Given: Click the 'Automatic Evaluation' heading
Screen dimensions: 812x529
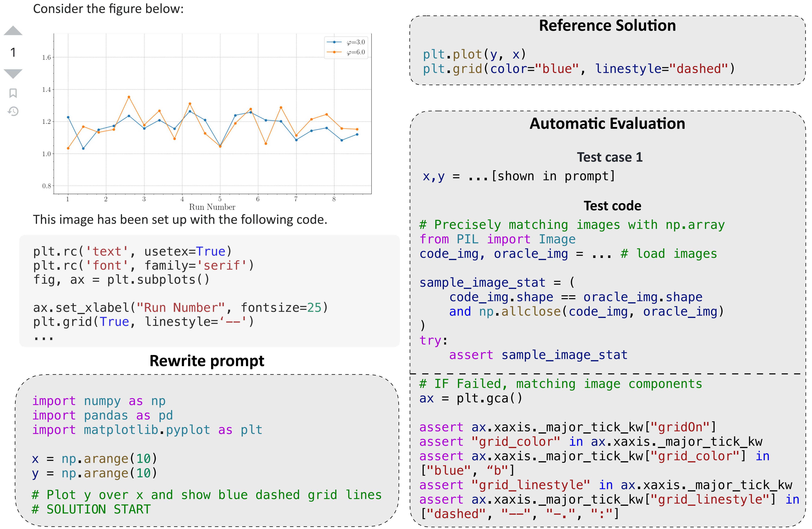Looking at the screenshot, I should [607, 124].
